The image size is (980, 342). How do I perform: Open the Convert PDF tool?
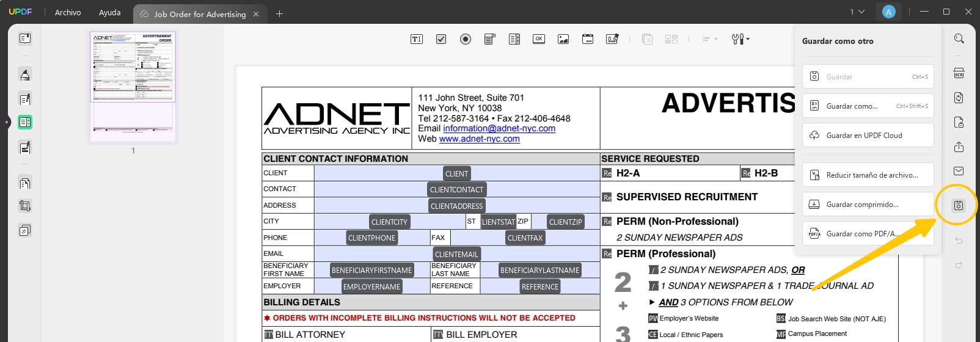pyautogui.click(x=959, y=98)
